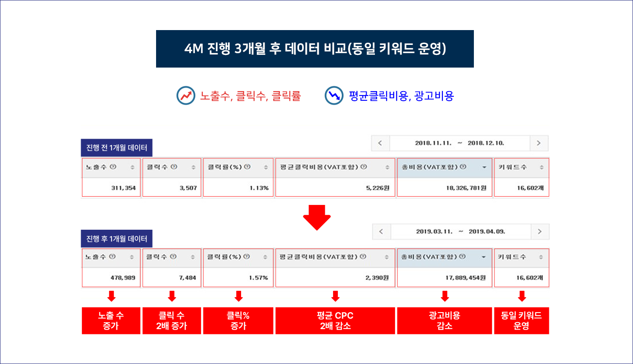Sort by 클릭률(%) in the before-campaign table
This screenshot has width=633, height=364.
click(265, 167)
